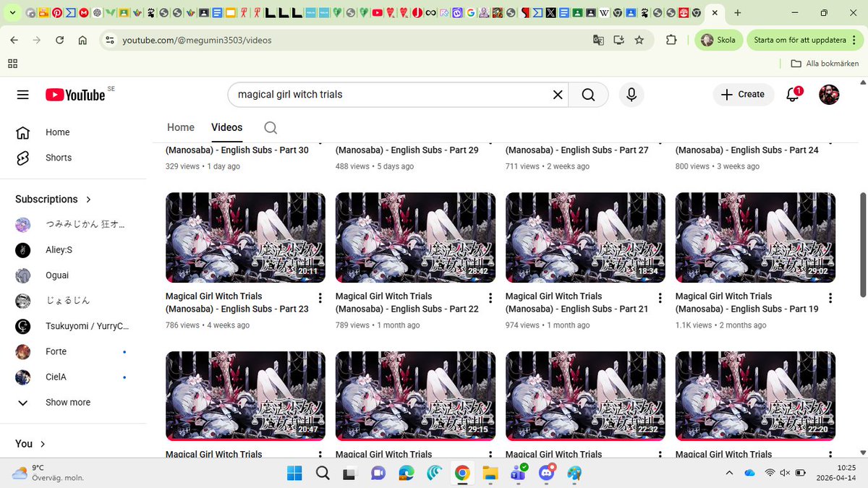The width and height of the screenshot is (868, 488).
Task: Click the translate page icon in the address bar
Action: point(598,40)
